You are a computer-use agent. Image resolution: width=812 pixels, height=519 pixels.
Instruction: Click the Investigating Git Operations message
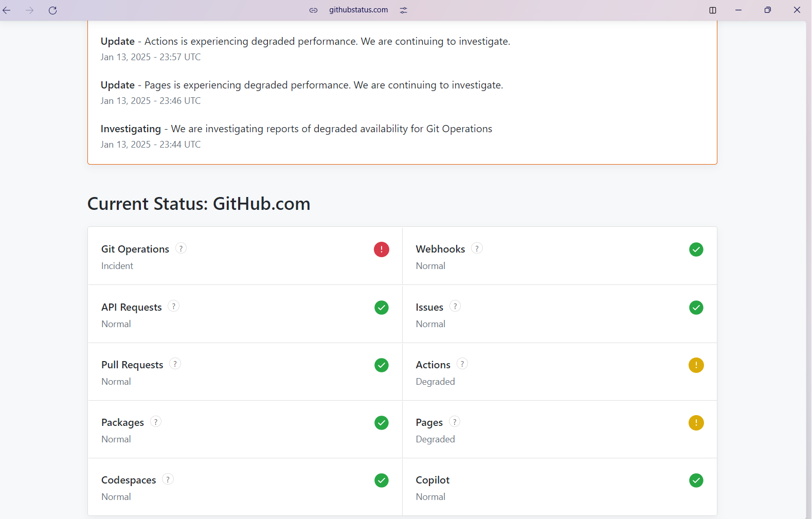pos(296,129)
